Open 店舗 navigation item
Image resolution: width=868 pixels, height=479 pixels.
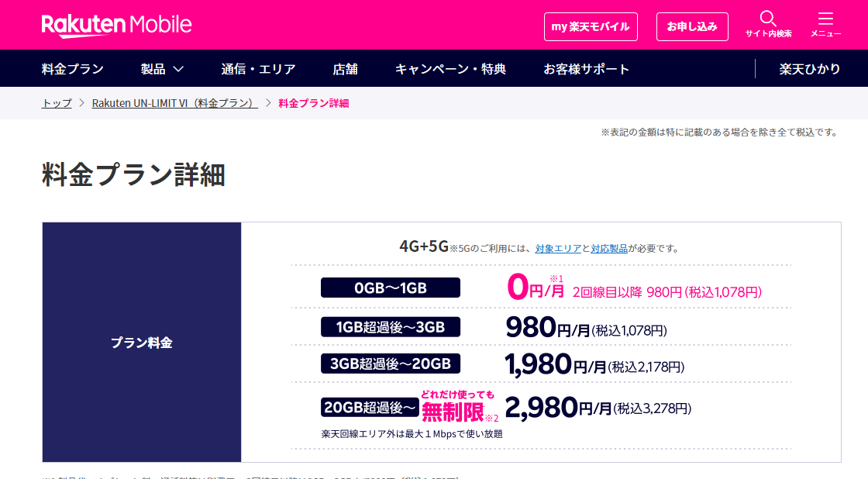(345, 69)
